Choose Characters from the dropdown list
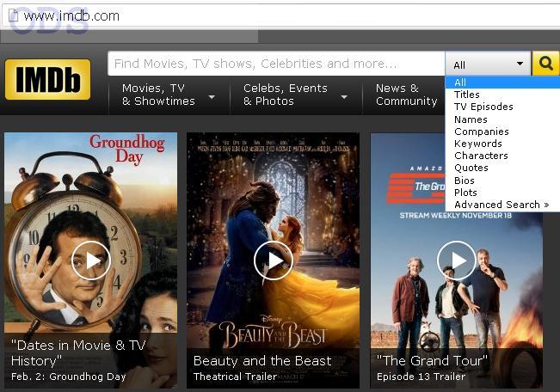This screenshot has height=392, width=560. pyautogui.click(x=481, y=156)
